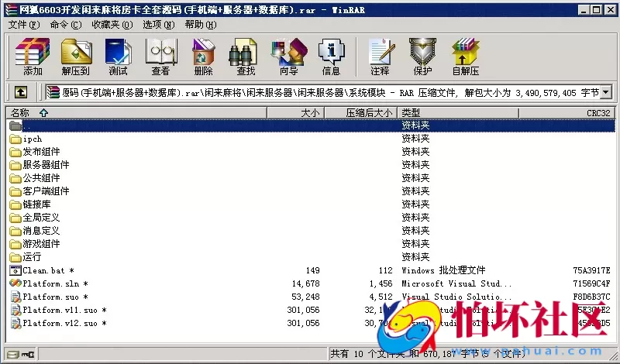Run the 测试 (Test) archive tool
The width and height of the screenshot is (620, 364).
pyautogui.click(x=119, y=57)
